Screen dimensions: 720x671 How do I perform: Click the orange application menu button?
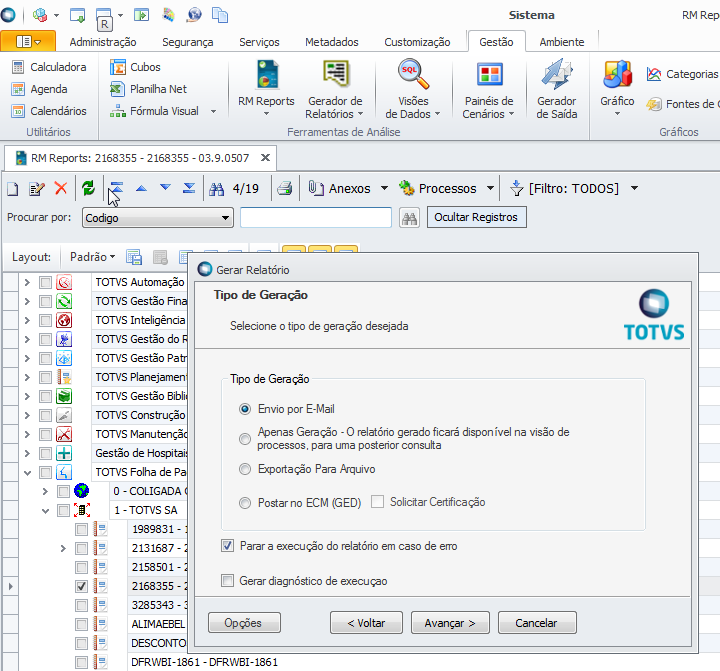(x=28, y=41)
